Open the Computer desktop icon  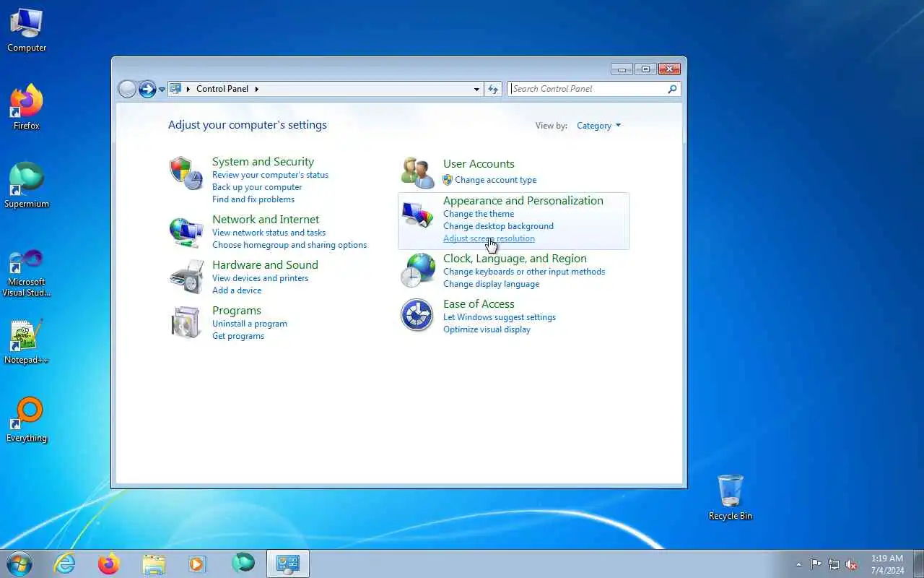click(27, 30)
